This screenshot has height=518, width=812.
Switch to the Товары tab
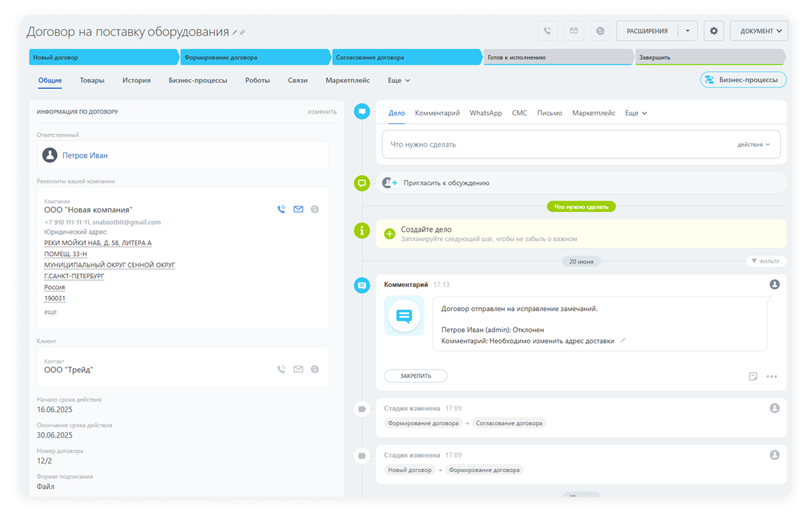[92, 80]
